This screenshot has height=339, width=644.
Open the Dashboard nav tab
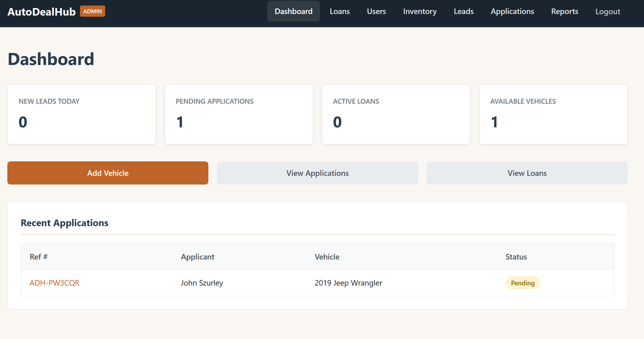point(293,11)
